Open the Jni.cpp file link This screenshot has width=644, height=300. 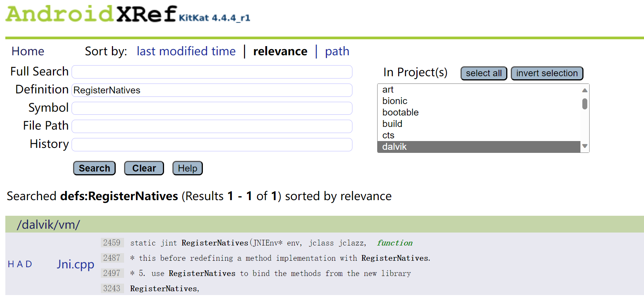point(75,264)
